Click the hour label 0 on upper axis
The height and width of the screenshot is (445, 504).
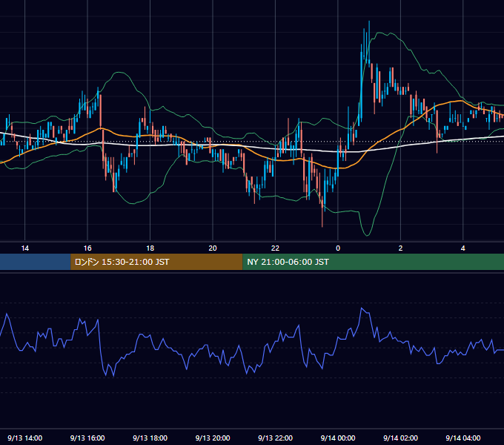(338, 248)
